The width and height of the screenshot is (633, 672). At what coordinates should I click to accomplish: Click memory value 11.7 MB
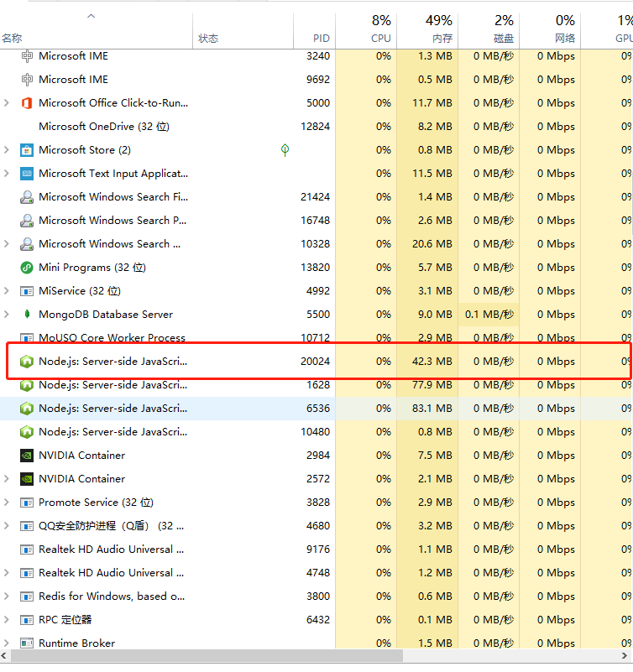[432, 103]
